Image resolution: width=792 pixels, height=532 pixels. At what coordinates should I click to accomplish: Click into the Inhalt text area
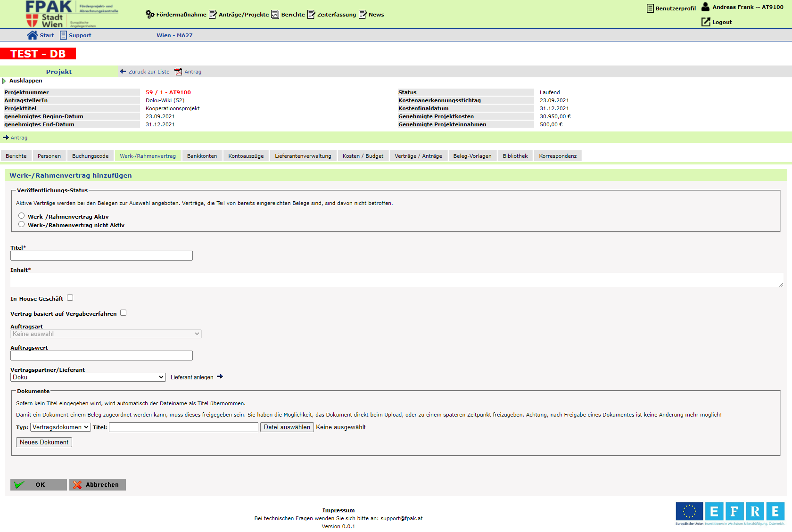pyautogui.click(x=397, y=280)
